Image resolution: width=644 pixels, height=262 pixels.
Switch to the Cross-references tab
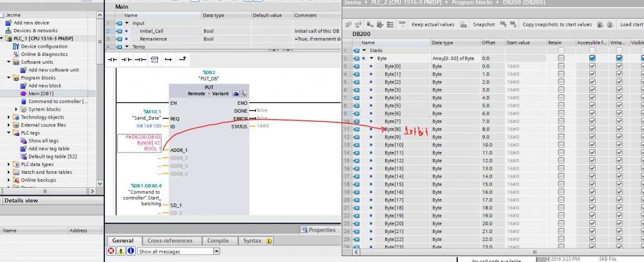click(x=169, y=241)
